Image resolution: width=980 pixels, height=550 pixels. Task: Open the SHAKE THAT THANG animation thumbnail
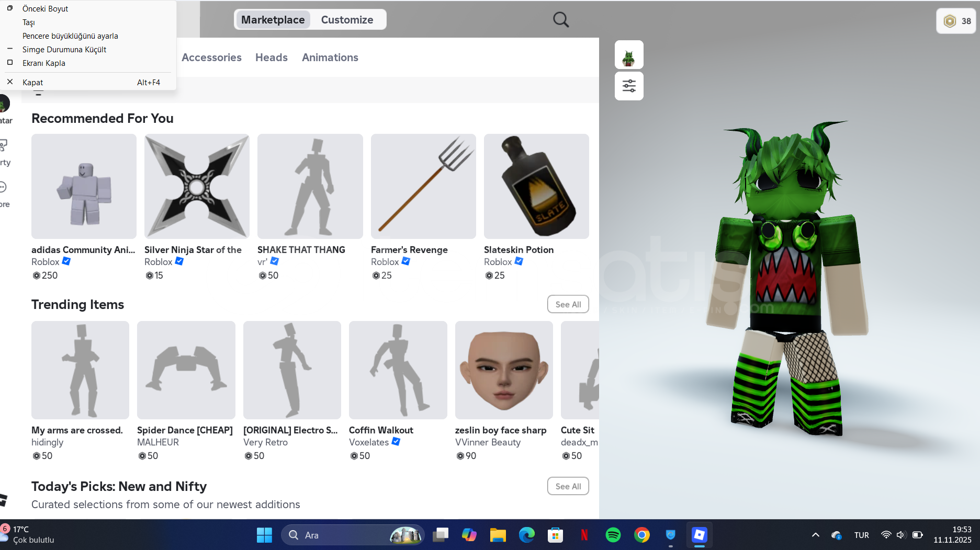click(310, 186)
